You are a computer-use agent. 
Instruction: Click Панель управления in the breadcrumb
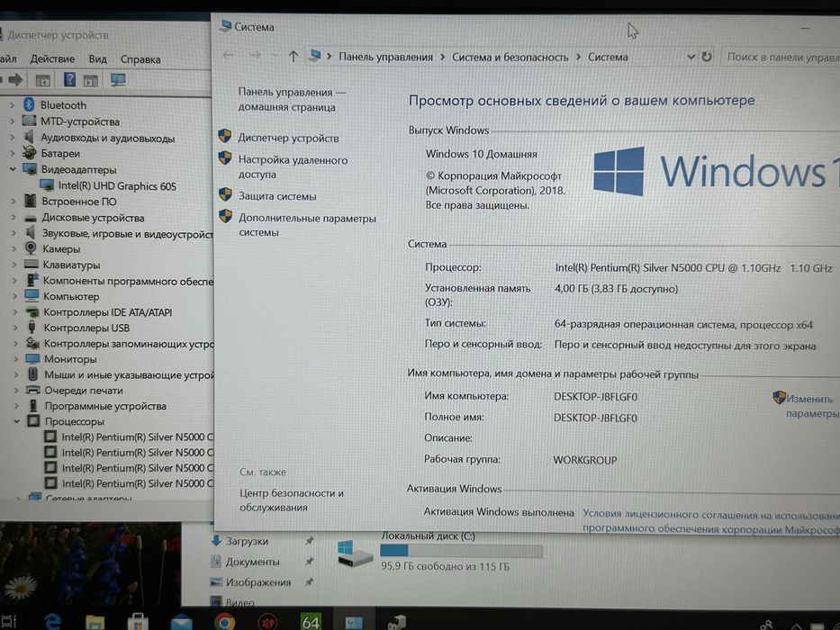point(385,57)
